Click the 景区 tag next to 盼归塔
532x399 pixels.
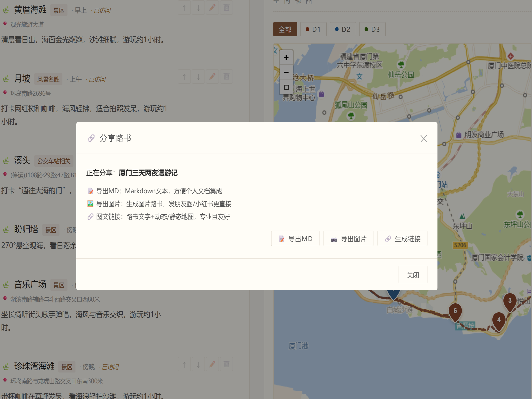51,230
